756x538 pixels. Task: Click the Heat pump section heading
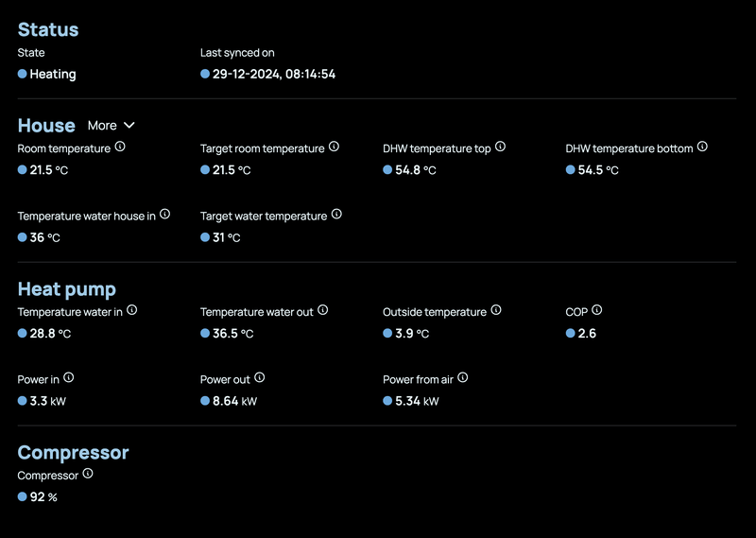click(66, 289)
